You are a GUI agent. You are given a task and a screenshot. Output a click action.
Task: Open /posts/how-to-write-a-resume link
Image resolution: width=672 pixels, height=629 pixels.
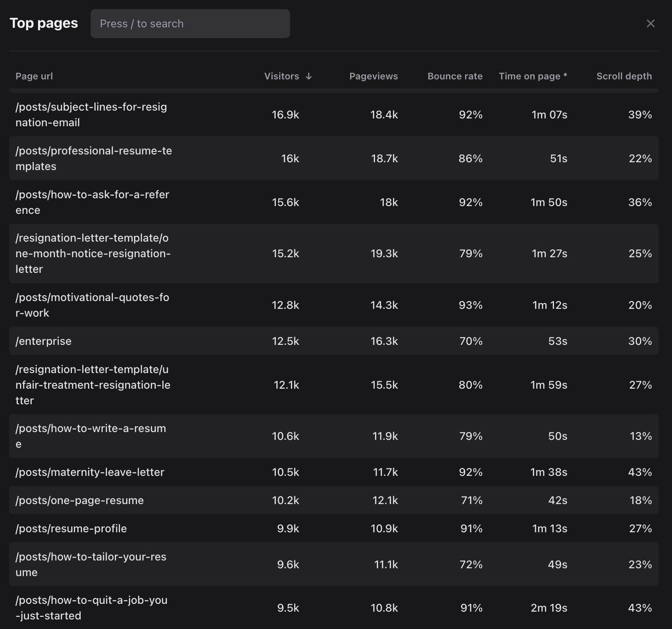[x=91, y=436]
